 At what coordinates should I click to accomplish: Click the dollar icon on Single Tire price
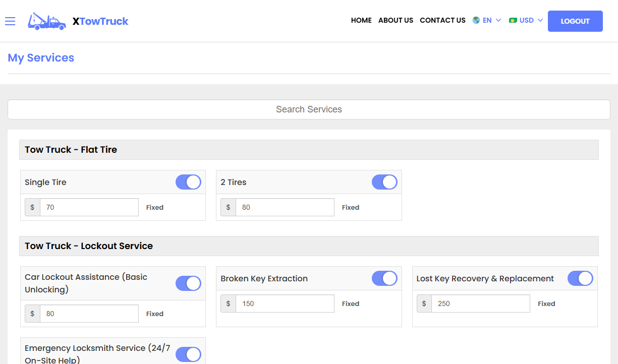(x=32, y=207)
